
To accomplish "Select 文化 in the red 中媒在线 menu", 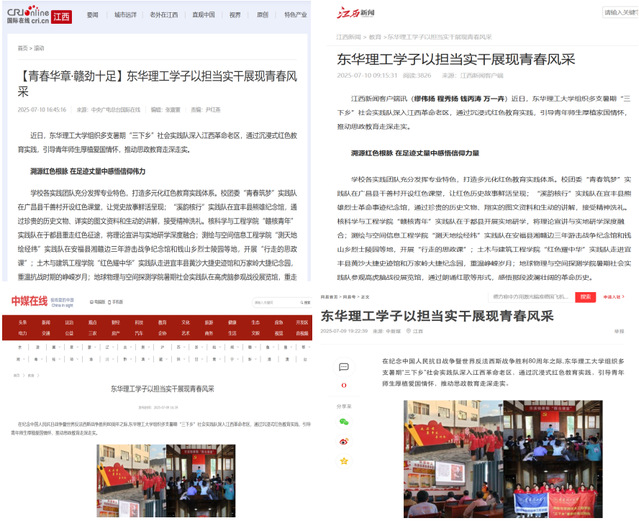I will click(185, 322).
